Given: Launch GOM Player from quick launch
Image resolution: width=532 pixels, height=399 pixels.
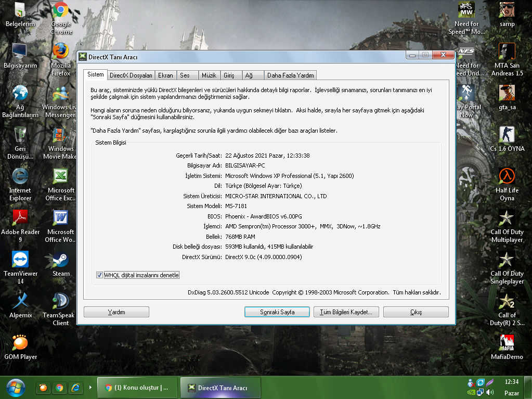Looking at the screenshot, I should click(43, 388).
